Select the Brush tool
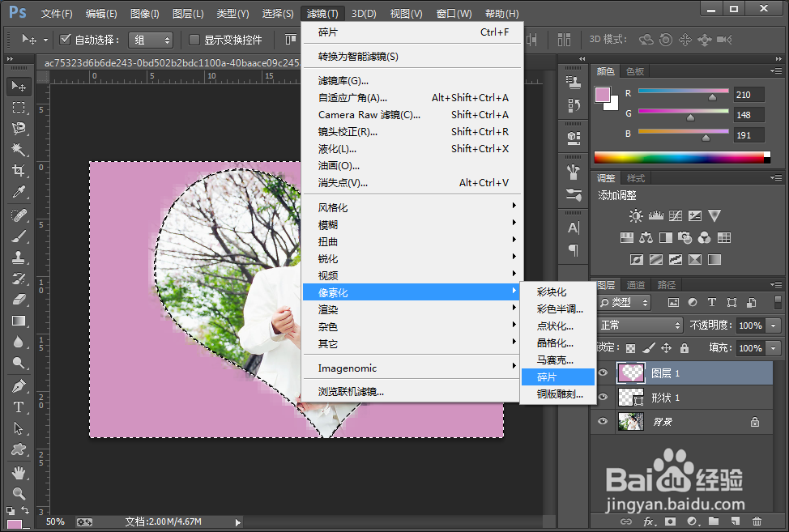 tap(19, 237)
